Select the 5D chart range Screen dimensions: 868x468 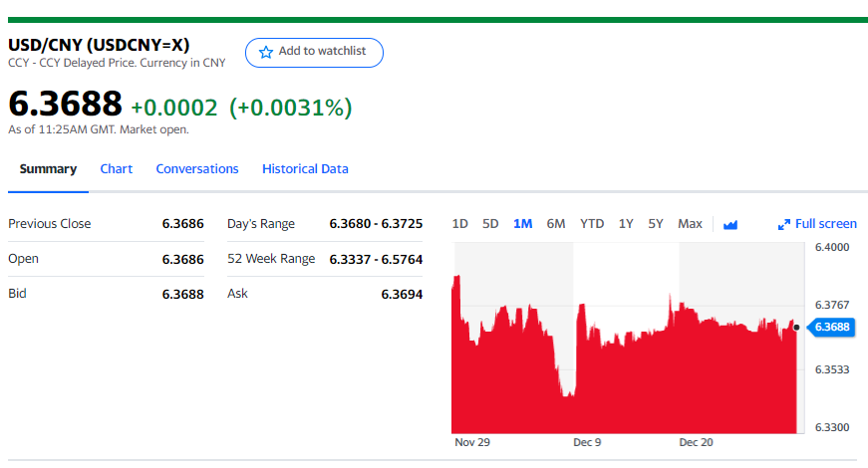tap(490, 224)
